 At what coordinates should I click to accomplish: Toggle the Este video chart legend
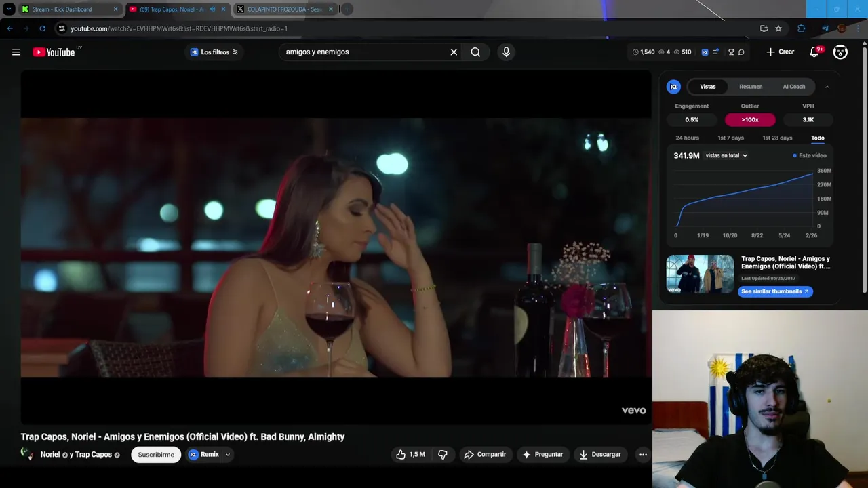pyautogui.click(x=810, y=156)
